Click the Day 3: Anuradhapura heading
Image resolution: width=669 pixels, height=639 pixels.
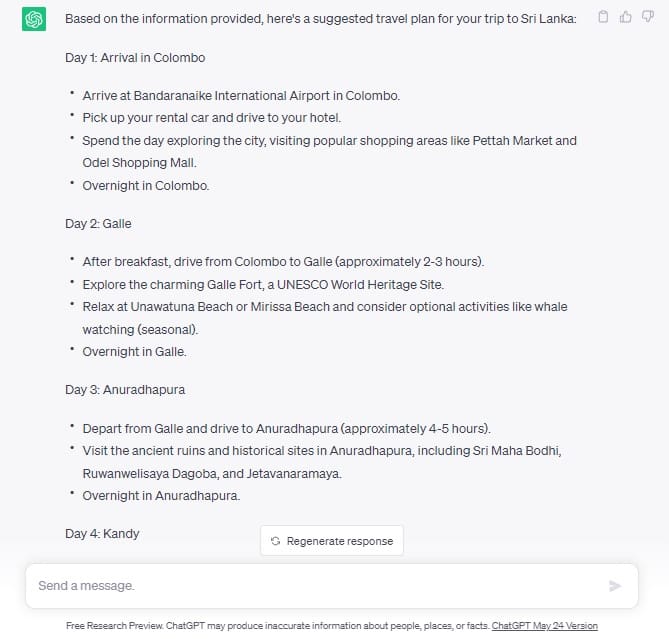click(125, 389)
